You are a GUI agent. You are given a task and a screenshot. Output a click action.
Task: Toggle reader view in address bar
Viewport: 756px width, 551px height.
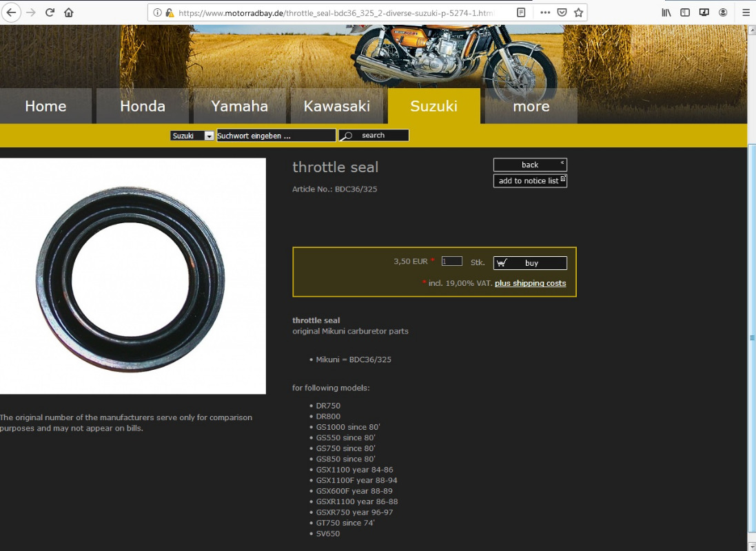click(521, 12)
